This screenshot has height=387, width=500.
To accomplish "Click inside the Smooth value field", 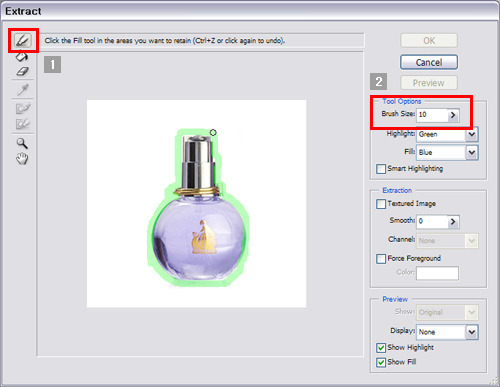I will click(432, 221).
